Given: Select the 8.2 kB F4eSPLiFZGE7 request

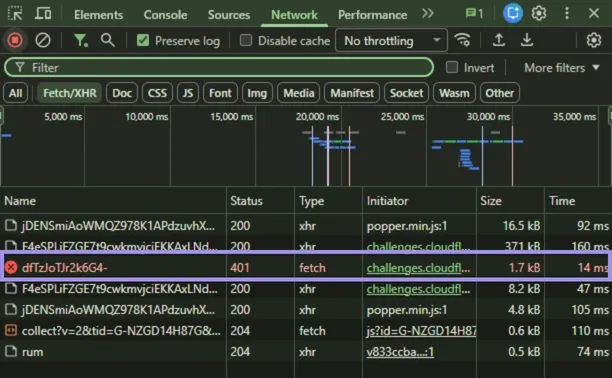Looking at the screenshot, I should 306,289.
